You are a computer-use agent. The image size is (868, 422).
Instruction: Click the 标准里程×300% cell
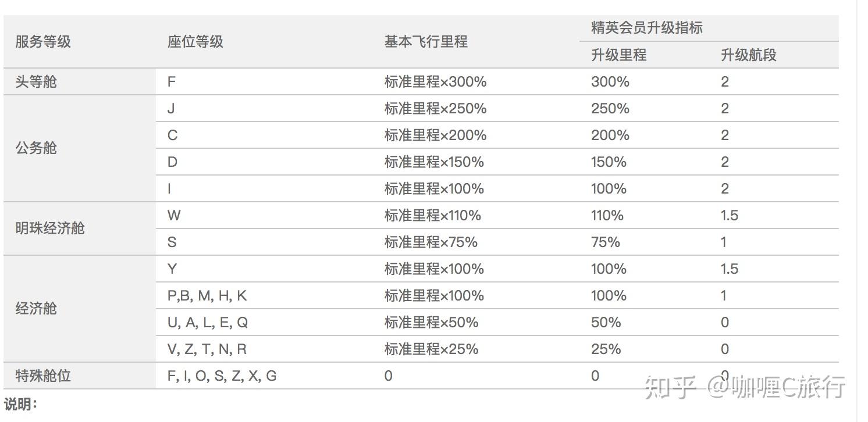click(x=435, y=82)
